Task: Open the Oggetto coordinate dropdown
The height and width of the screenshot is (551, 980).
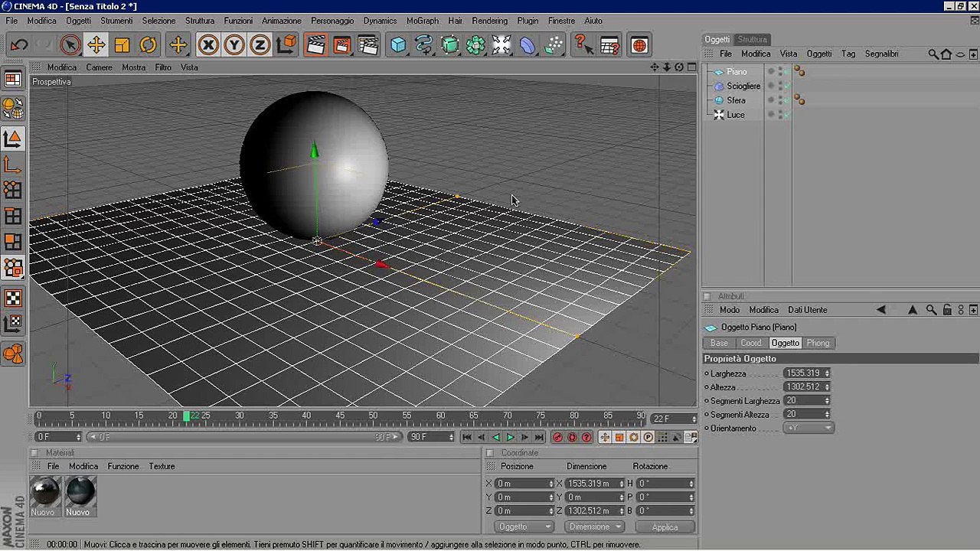Action: (524, 527)
